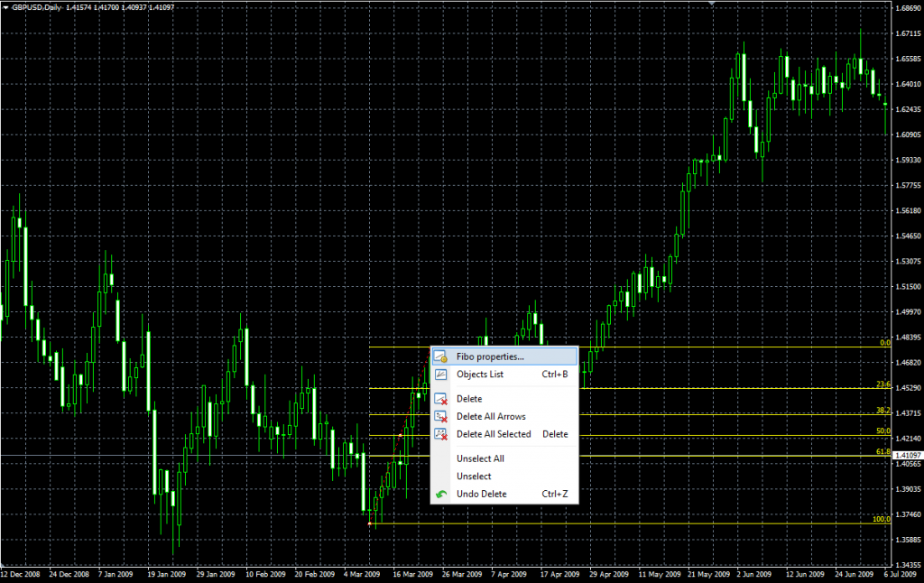Choose the Unselect menu entry
924x583 pixels.
click(504, 477)
